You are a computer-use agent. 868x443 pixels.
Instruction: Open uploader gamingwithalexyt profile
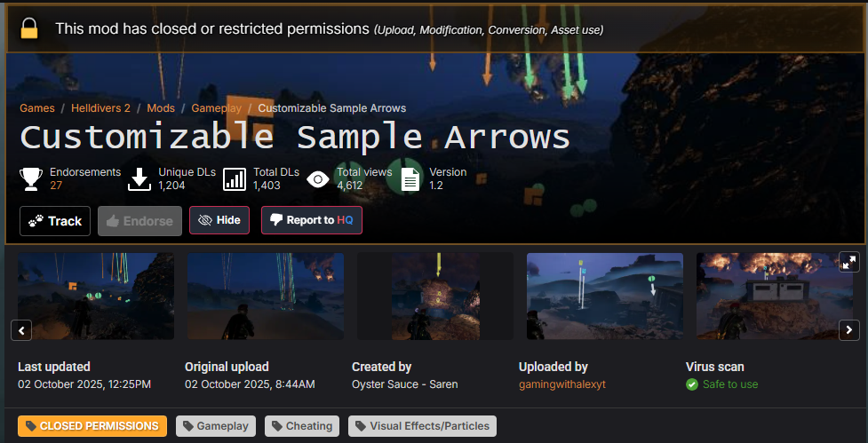coord(561,384)
